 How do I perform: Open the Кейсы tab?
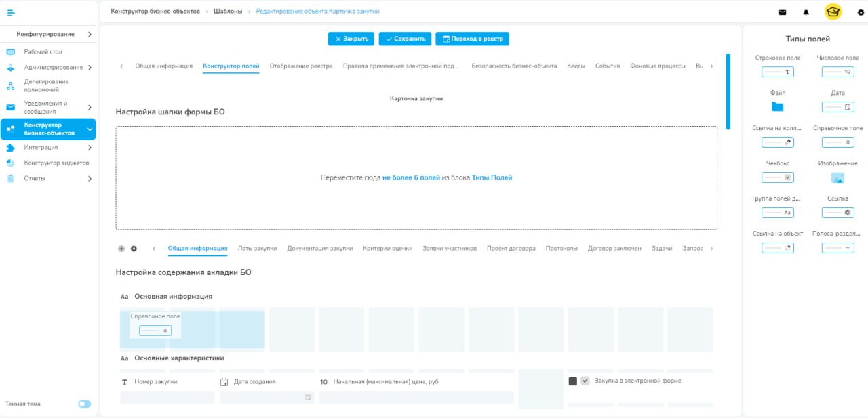tap(576, 66)
